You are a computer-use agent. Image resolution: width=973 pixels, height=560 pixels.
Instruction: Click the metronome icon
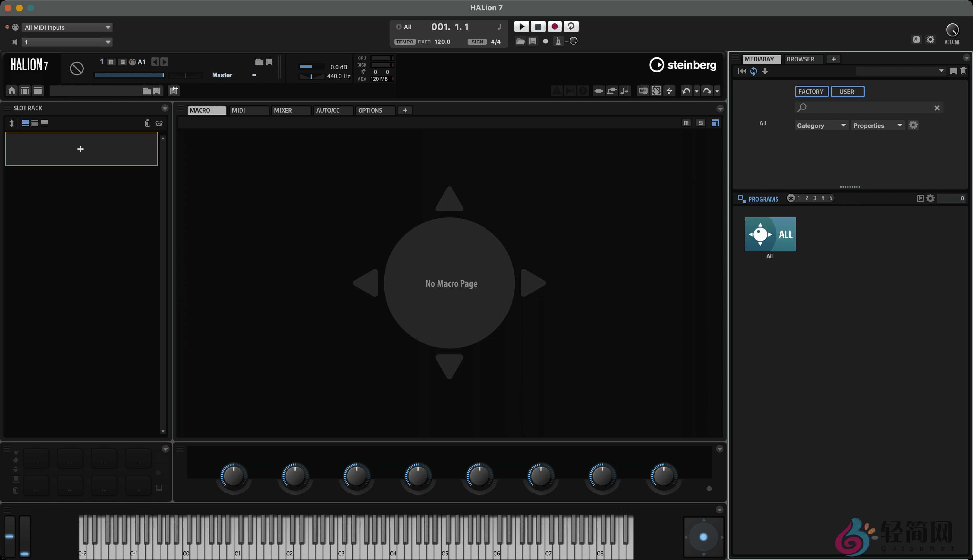[x=558, y=41]
